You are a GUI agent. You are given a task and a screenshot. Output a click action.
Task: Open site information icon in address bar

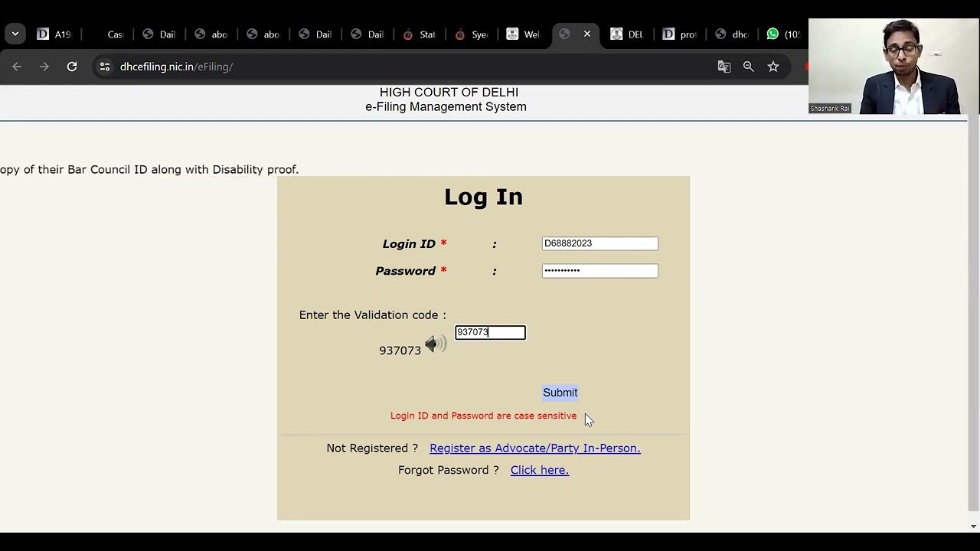click(x=105, y=67)
